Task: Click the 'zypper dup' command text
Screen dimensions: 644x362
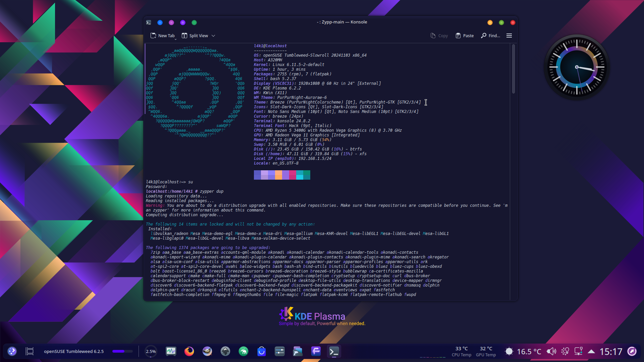Action: coord(211,191)
